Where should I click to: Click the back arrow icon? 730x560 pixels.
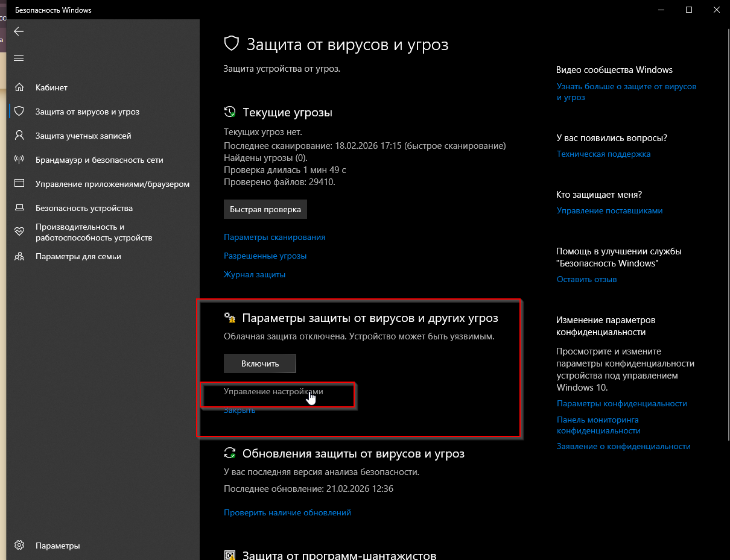click(x=19, y=31)
